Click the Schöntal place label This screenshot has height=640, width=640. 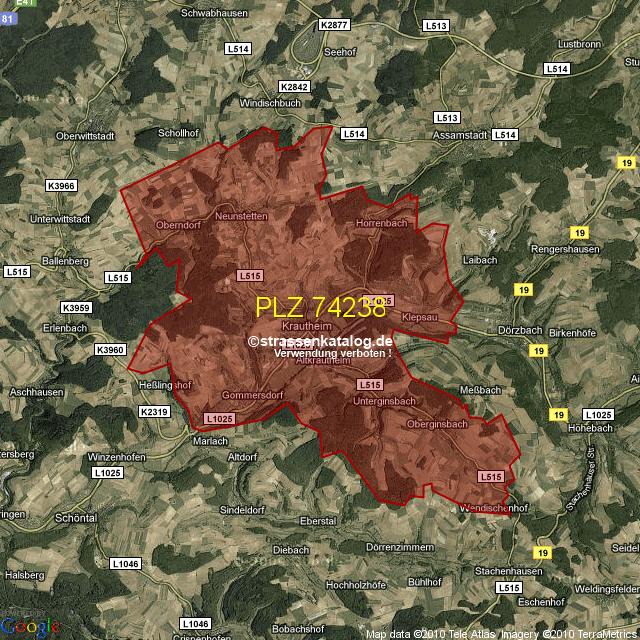[76, 519]
